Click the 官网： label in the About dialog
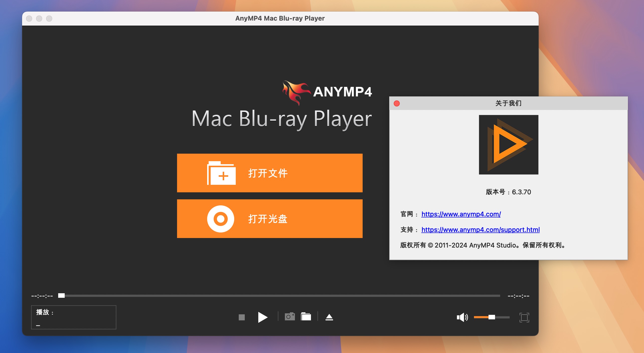 click(409, 214)
